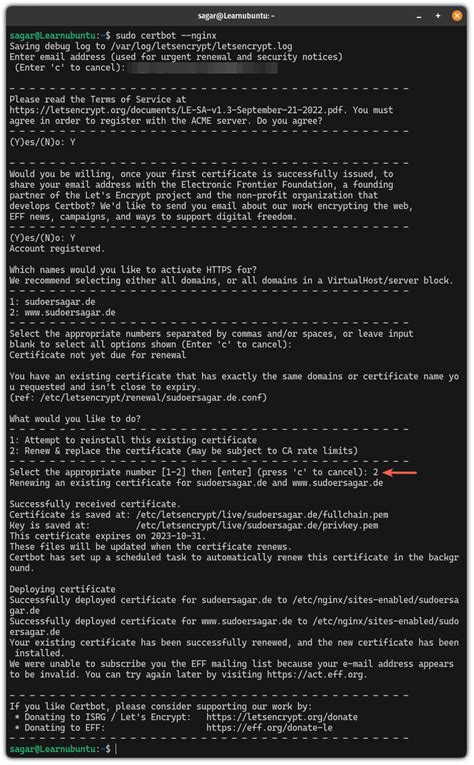Place cursor at the final shell prompt
This screenshot has height=765, width=474.
(x=116, y=749)
